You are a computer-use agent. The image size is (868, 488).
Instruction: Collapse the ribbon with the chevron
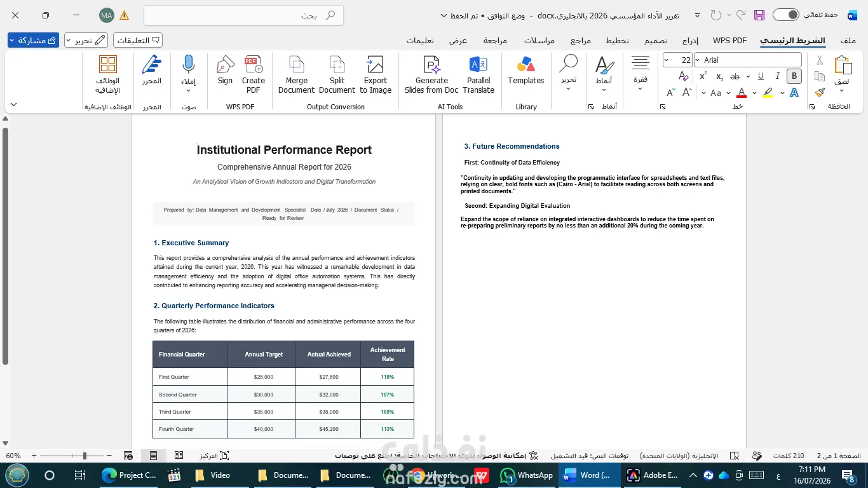coord(14,104)
